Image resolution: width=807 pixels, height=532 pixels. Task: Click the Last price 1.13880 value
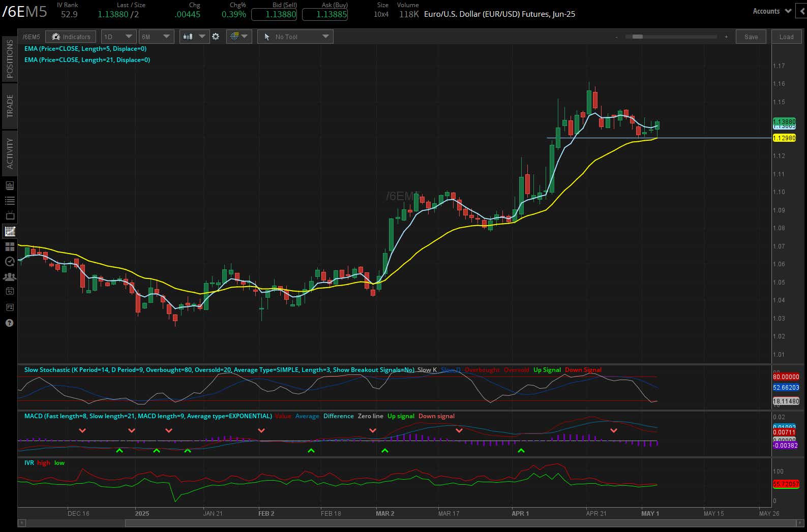[x=113, y=14]
